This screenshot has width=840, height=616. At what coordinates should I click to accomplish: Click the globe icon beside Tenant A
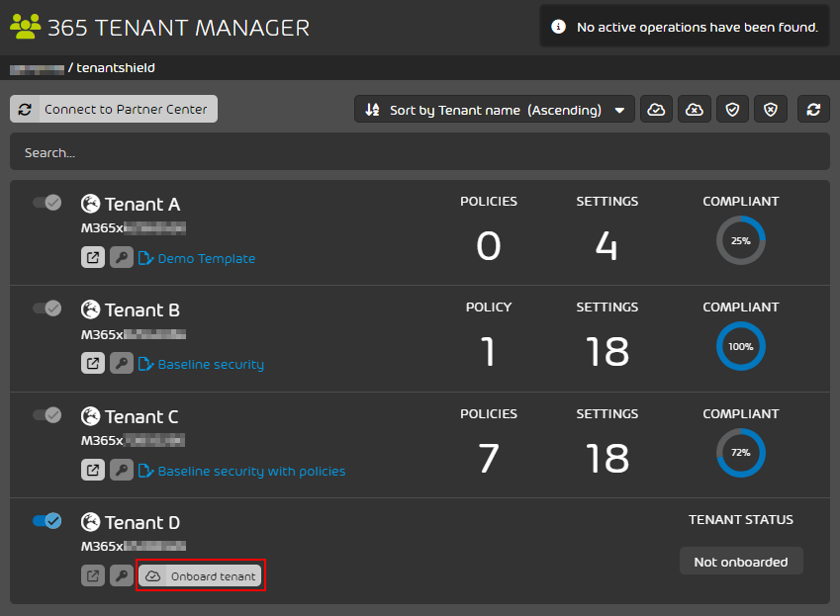(91, 204)
